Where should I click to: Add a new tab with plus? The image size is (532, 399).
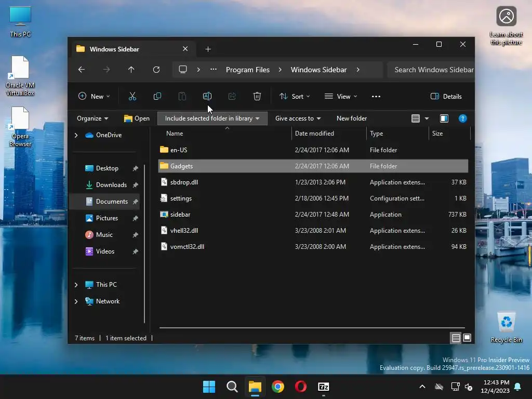(x=208, y=49)
